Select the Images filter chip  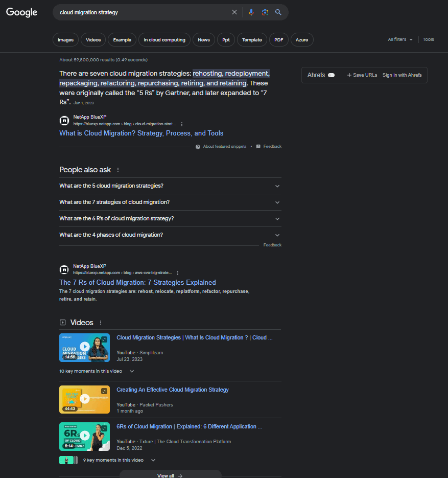pos(65,40)
